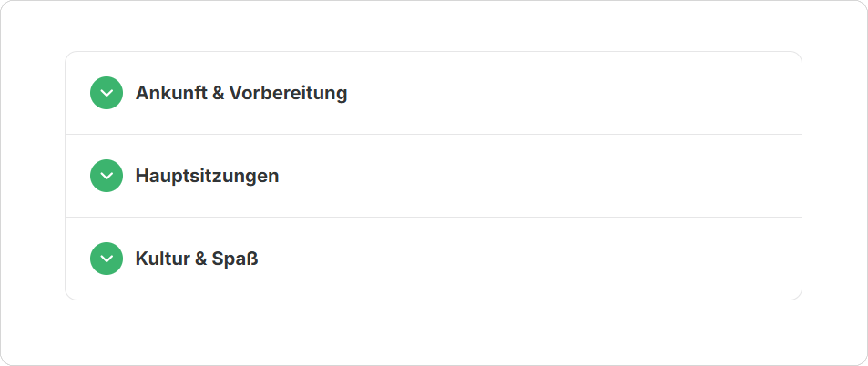Click the Kultur & Spaß heading text

(196, 259)
